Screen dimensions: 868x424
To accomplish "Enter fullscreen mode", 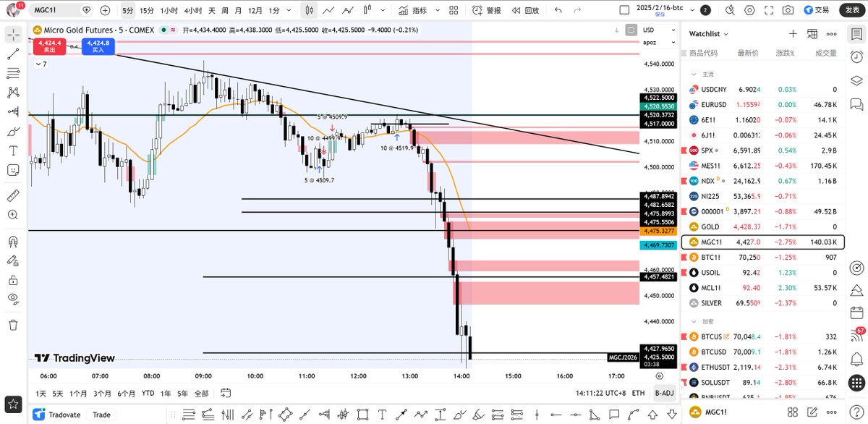I will point(767,10).
